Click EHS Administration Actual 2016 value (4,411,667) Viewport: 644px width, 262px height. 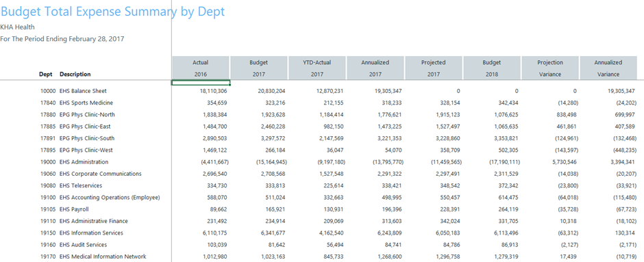click(x=213, y=162)
